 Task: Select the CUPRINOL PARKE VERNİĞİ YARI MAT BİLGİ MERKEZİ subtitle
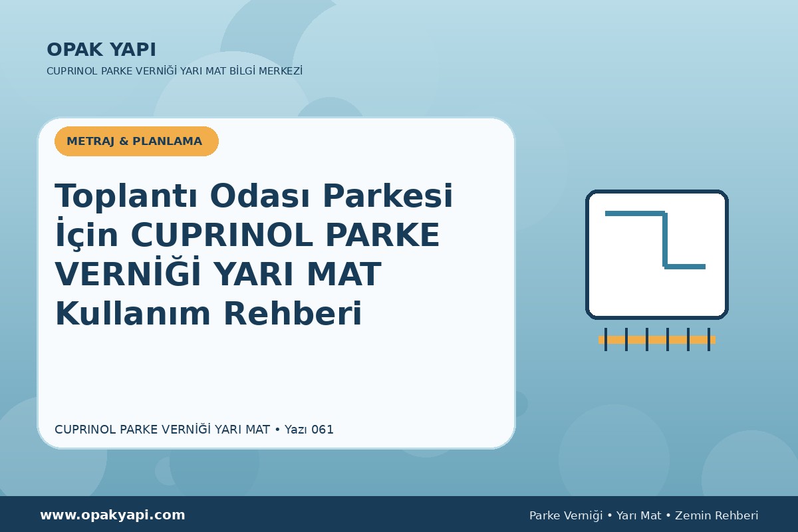pos(174,71)
